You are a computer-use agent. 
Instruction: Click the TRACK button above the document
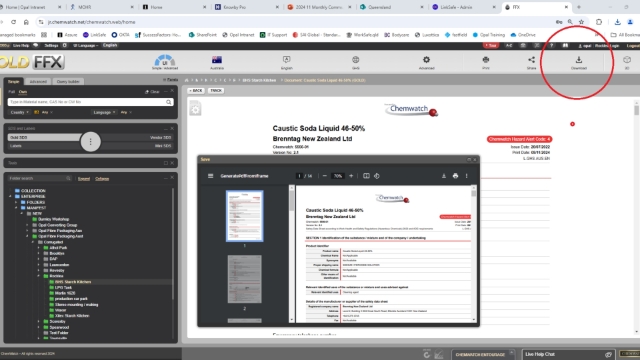tap(216, 91)
